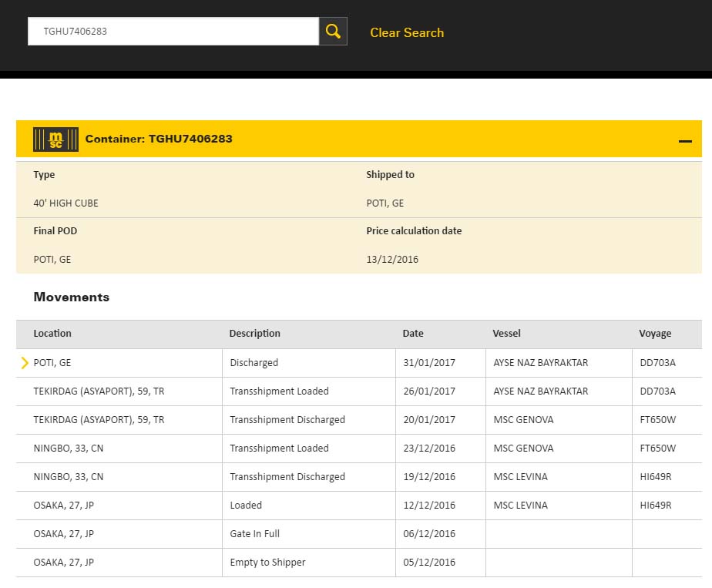Screen dimensions: 712x588
Task: Click the magnifying glass search icon
Action: pyautogui.click(x=333, y=32)
